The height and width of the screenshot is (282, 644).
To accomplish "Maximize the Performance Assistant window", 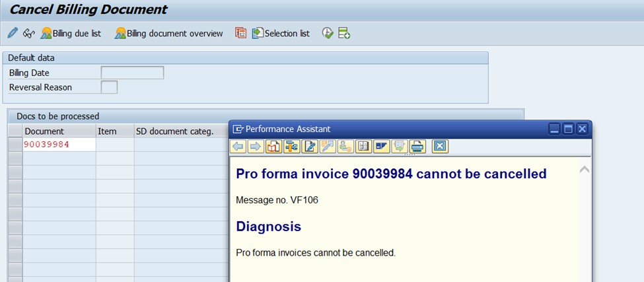I will coord(569,129).
